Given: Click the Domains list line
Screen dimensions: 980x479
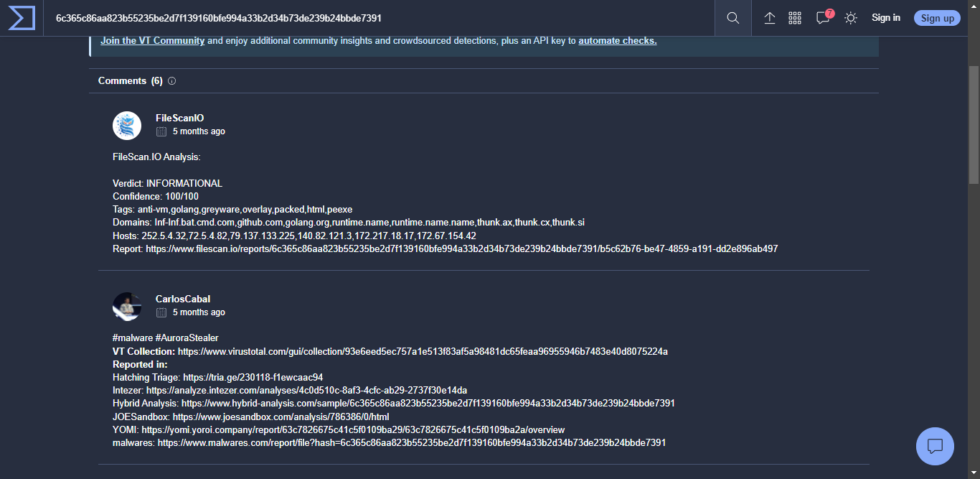Looking at the screenshot, I should pos(349,223).
